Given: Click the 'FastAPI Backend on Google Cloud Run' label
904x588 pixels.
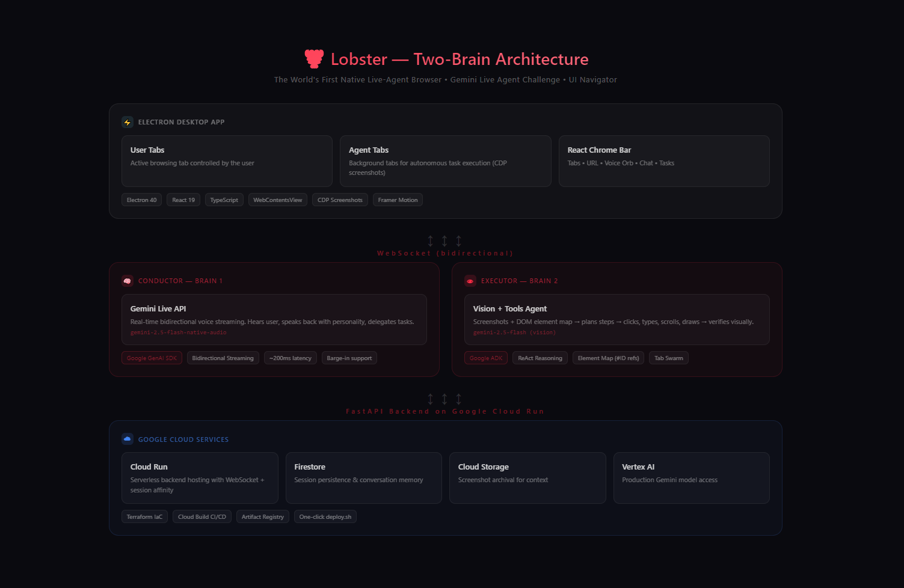Looking at the screenshot, I should [x=445, y=411].
